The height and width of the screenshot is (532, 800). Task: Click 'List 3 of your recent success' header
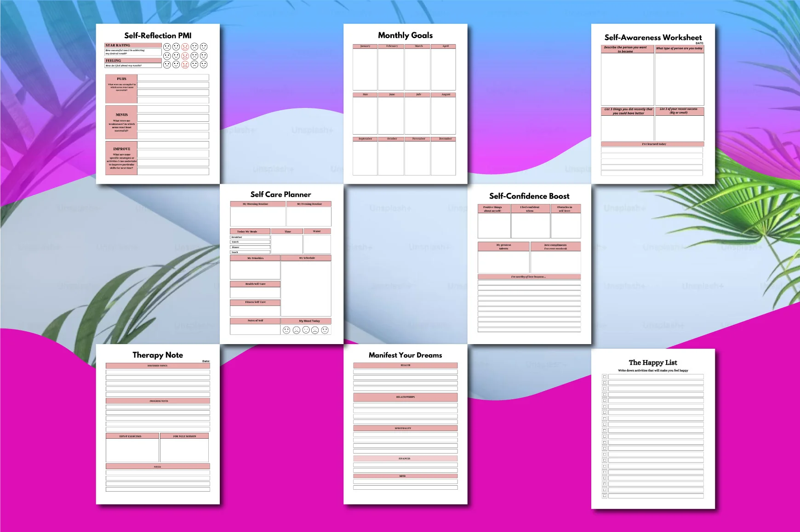pyautogui.click(x=680, y=111)
